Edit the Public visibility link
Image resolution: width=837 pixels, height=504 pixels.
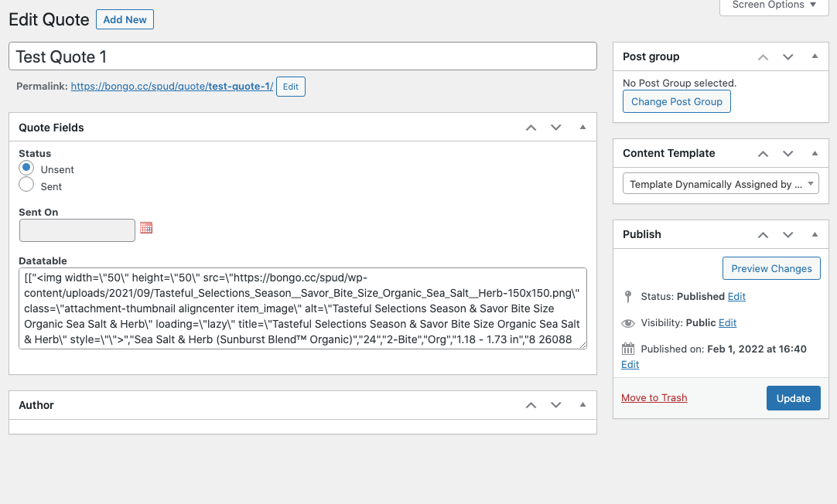tap(727, 322)
